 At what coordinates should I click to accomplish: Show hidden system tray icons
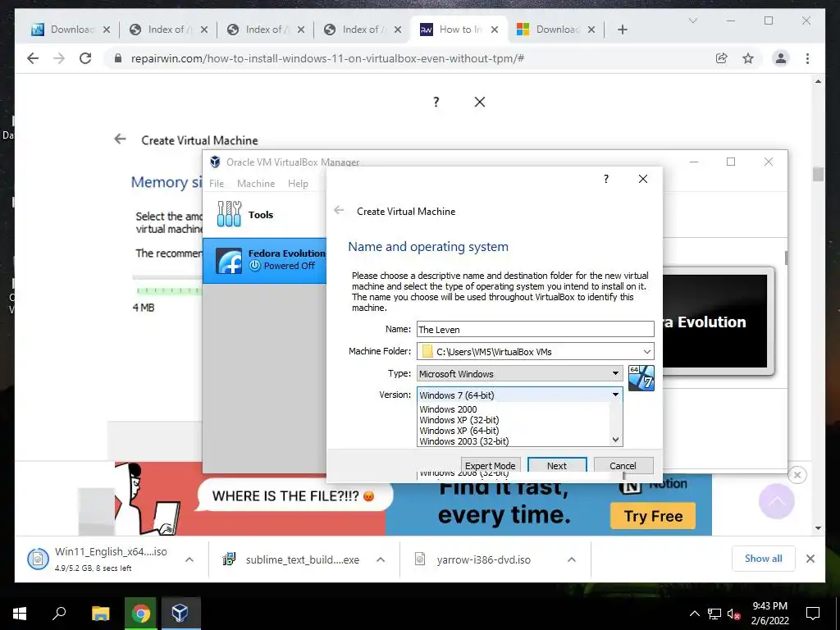pos(694,614)
